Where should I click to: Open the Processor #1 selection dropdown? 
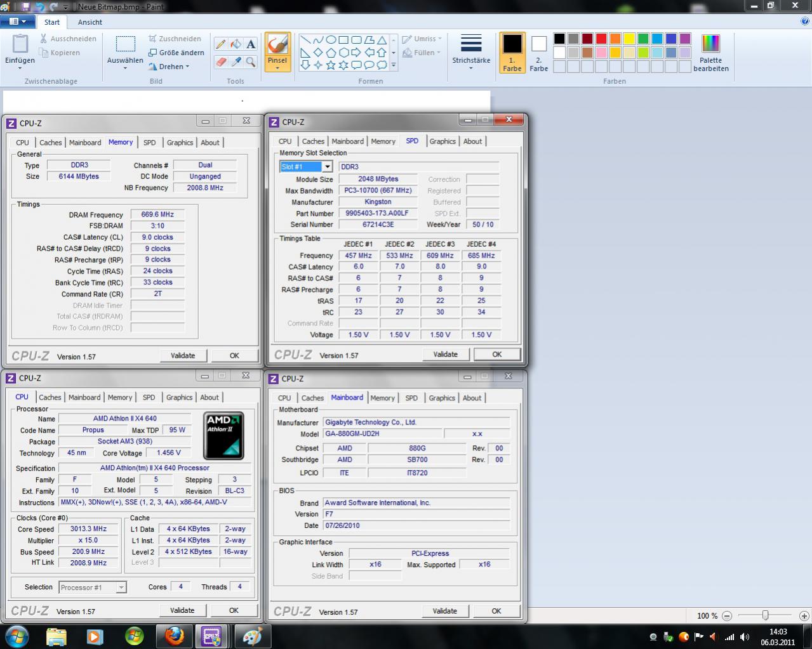pyautogui.click(x=121, y=587)
